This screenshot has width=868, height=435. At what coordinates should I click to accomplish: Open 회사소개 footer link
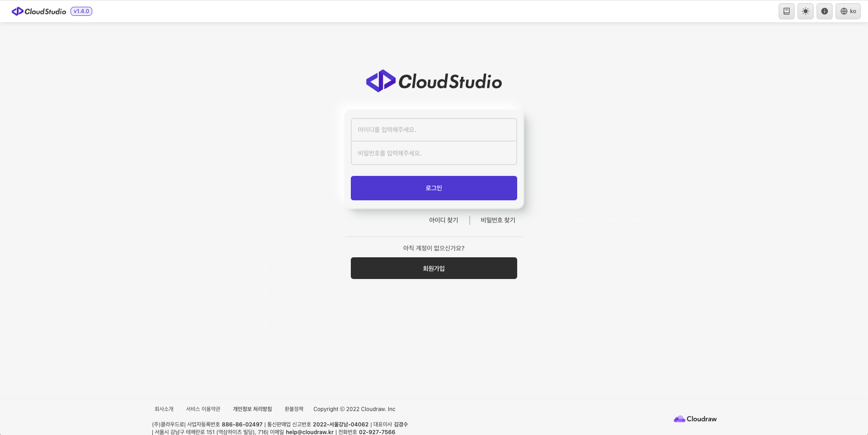[164, 409]
